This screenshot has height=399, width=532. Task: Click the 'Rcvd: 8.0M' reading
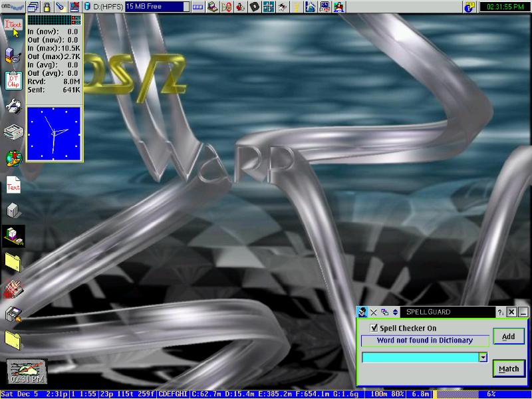pos(54,81)
